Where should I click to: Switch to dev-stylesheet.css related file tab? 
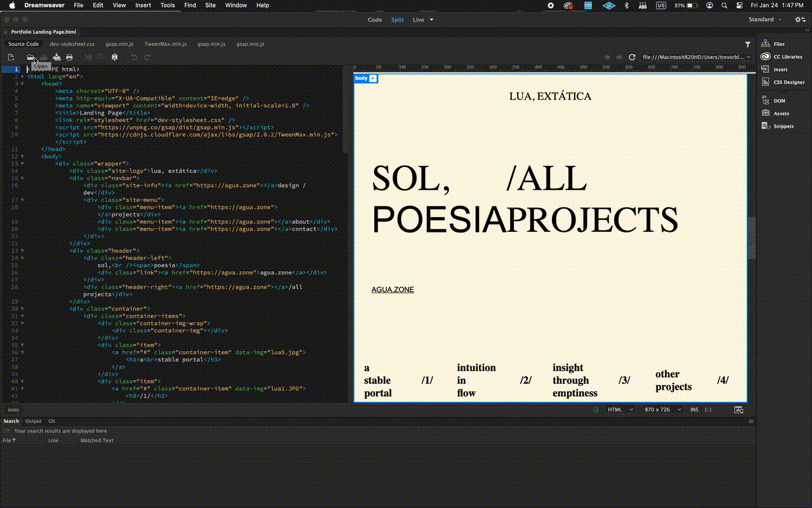pos(72,44)
